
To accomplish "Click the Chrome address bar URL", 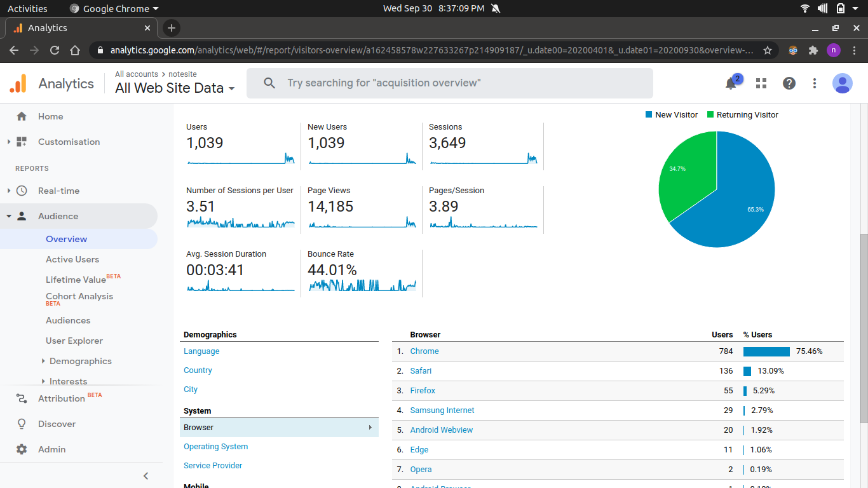I will point(432,50).
